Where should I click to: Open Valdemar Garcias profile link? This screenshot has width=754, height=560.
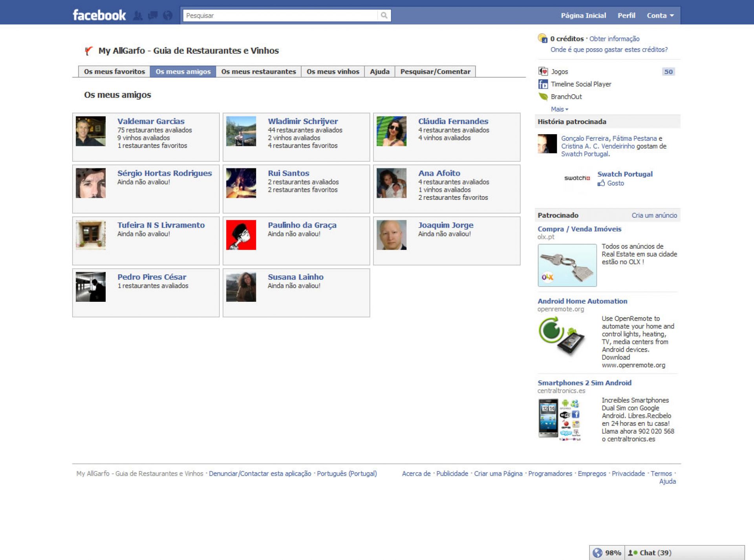(151, 121)
